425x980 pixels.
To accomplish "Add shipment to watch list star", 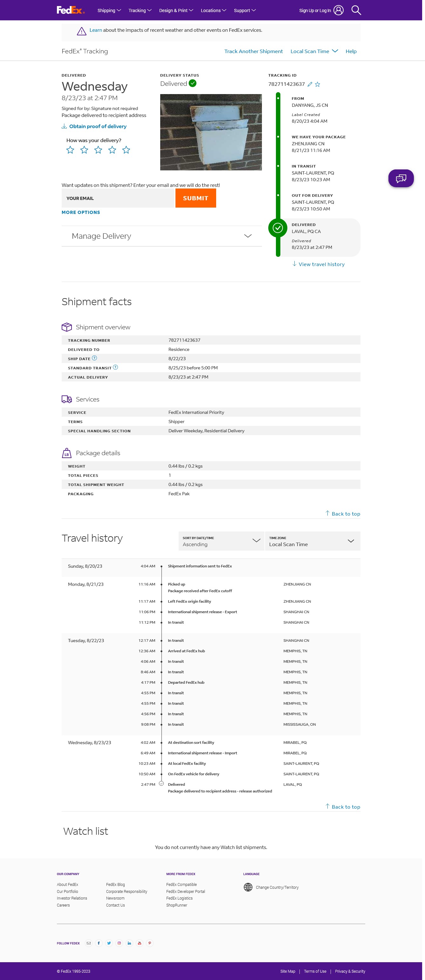I will (x=317, y=85).
